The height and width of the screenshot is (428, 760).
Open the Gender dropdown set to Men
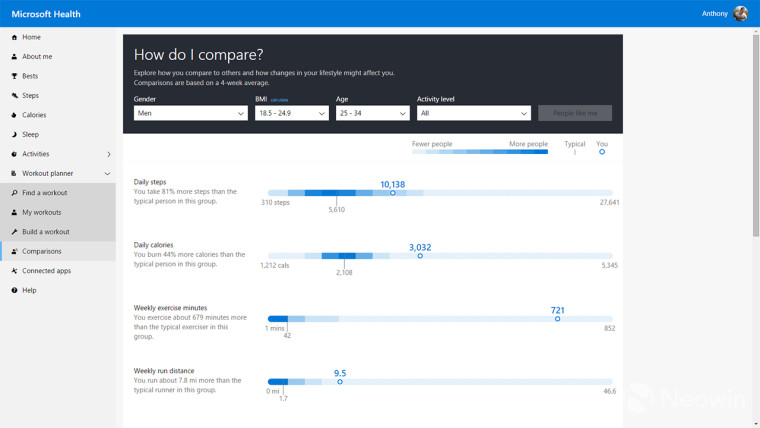(190, 113)
